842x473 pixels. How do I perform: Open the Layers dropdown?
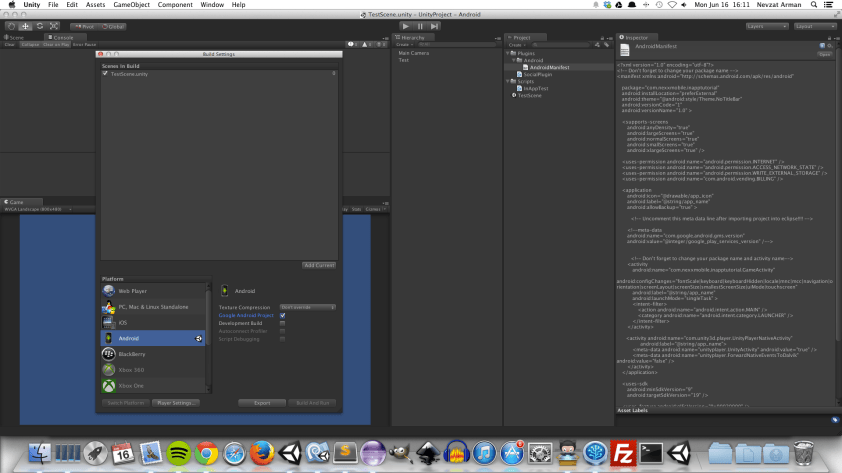(766, 26)
